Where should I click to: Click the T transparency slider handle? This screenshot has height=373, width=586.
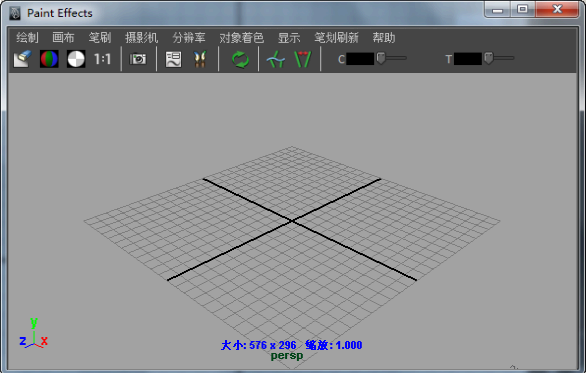point(488,58)
